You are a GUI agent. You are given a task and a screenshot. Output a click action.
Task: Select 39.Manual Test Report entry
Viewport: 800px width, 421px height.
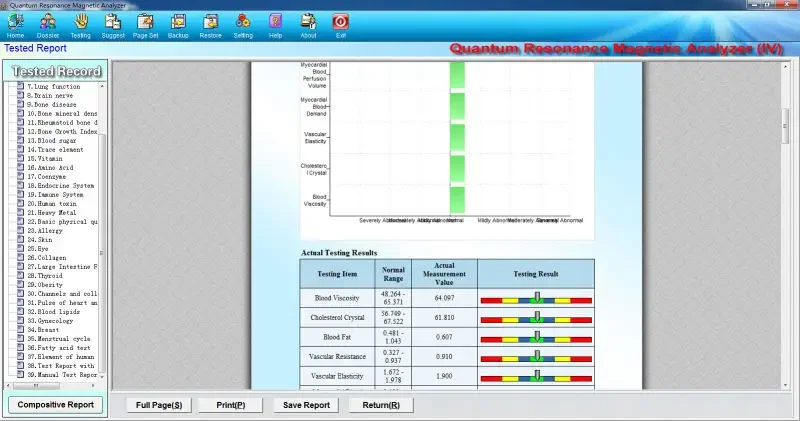click(x=62, y=375)
